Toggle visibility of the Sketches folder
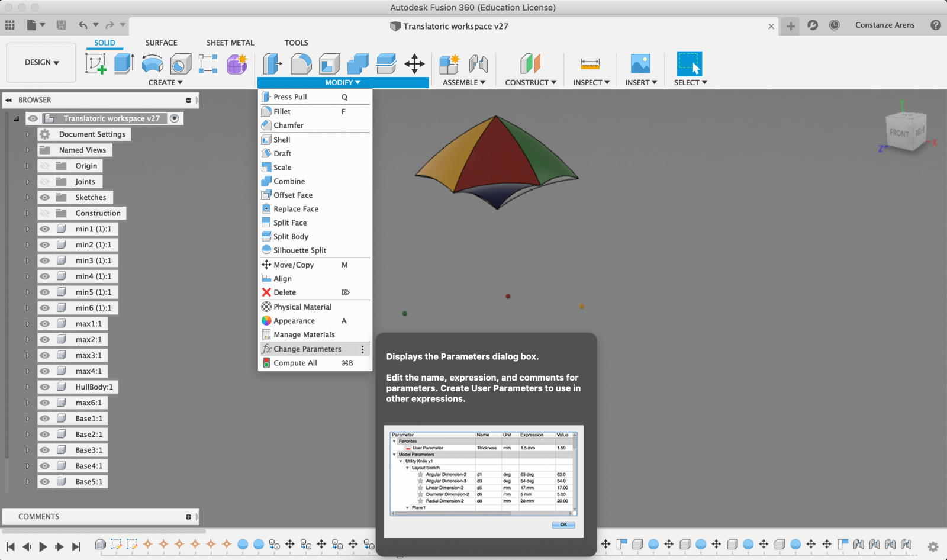The width and height of the screenshot is (947, 560). (45, 198)
